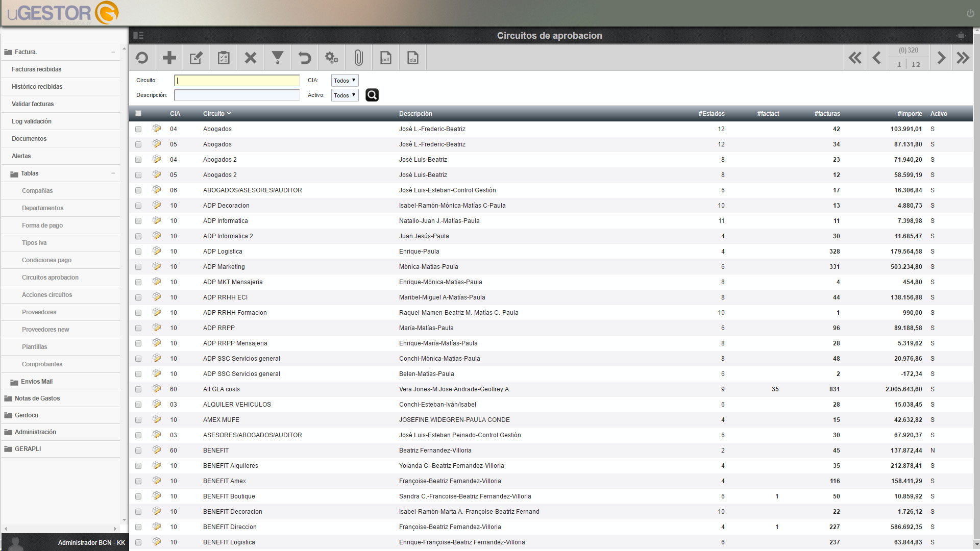Viewport: 980px width, 551px height.
Task: Toggle the select-all header checkbox
Action: click(138, 113)
